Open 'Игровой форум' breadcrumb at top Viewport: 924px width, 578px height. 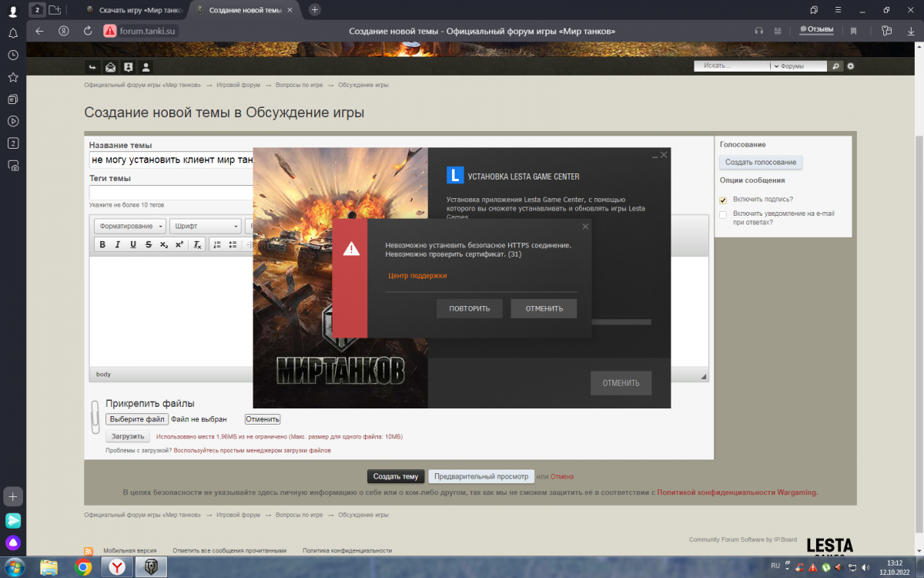pyautogui.click(x=238, y=85)
